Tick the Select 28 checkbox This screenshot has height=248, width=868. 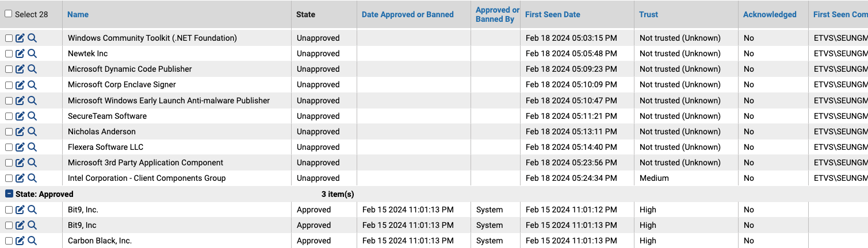[x=8, y=14]
